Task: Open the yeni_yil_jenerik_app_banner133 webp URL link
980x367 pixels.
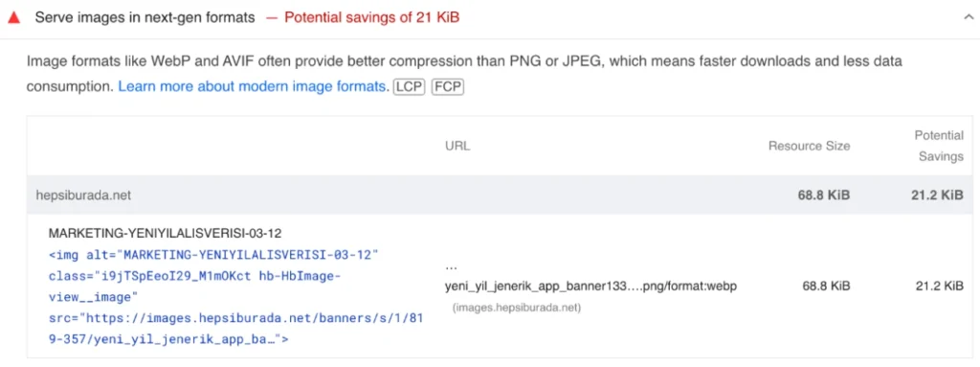Action: (591, 287)
